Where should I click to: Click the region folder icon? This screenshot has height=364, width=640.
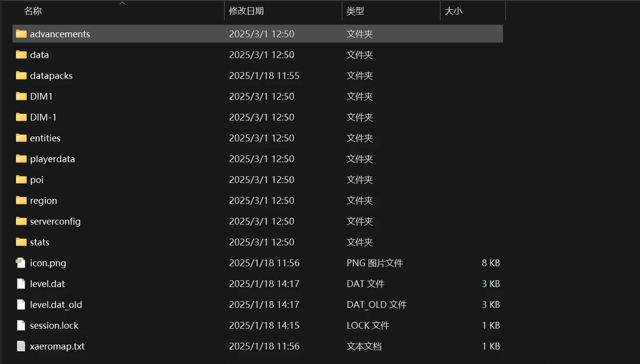pyautogui.click(x=21, y=200)
